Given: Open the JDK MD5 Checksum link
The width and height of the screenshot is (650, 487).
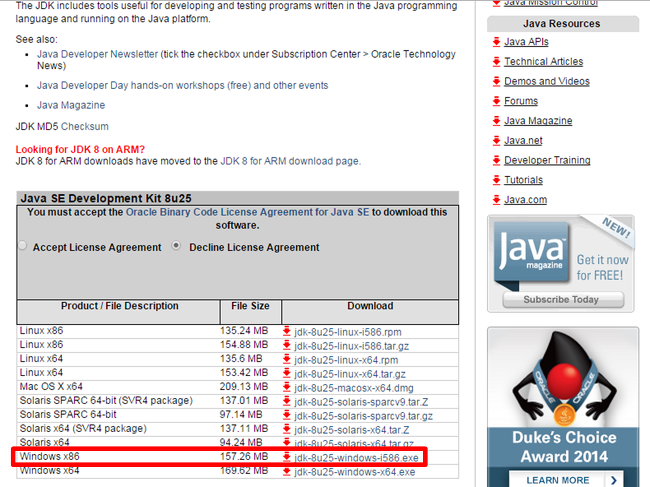Looking at the screenshot, I should (x=85, y=126).
